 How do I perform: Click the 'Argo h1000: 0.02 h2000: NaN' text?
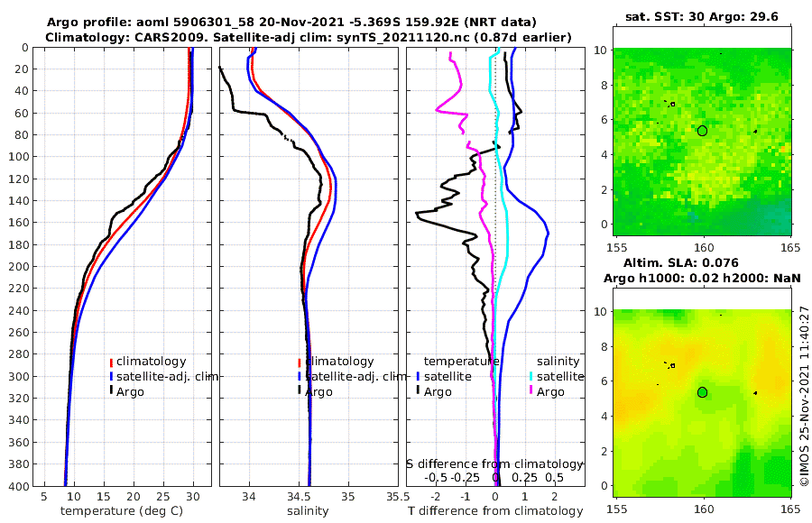702,279
